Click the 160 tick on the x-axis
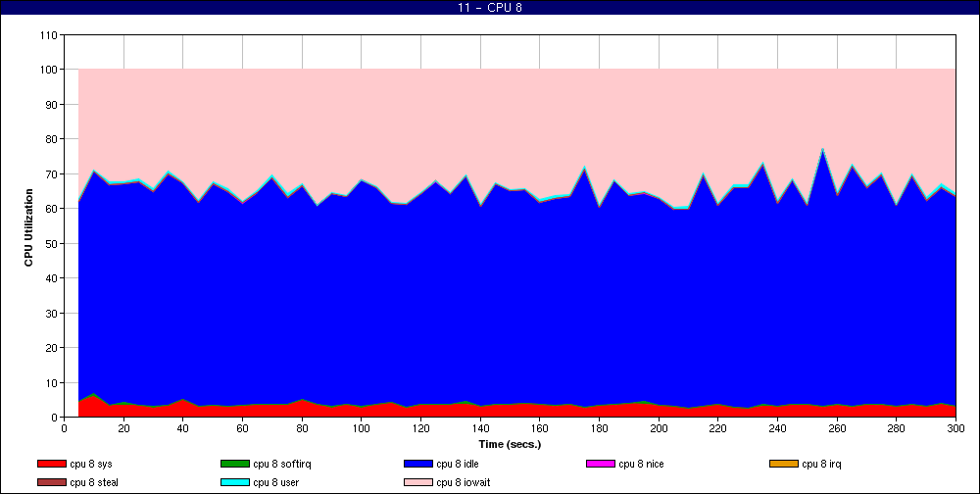Image resolution: width=980 pixels, height=494 pixels. pos(539,428)
